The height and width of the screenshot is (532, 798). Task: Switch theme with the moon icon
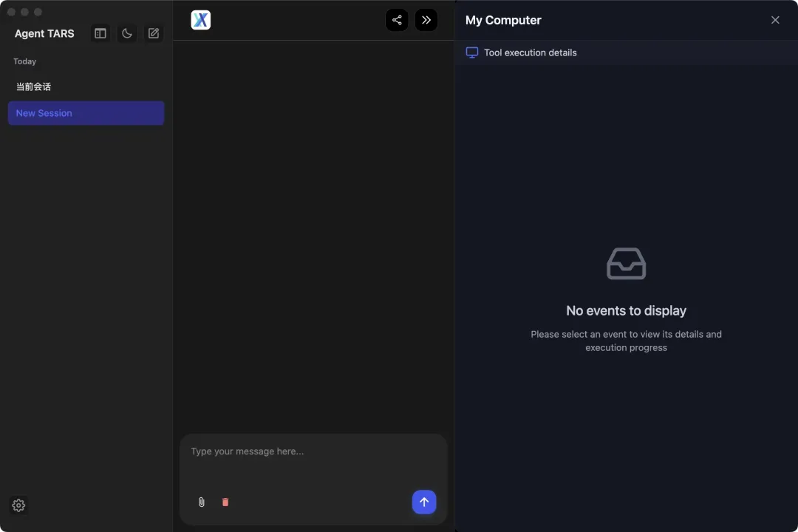(127, 33)
